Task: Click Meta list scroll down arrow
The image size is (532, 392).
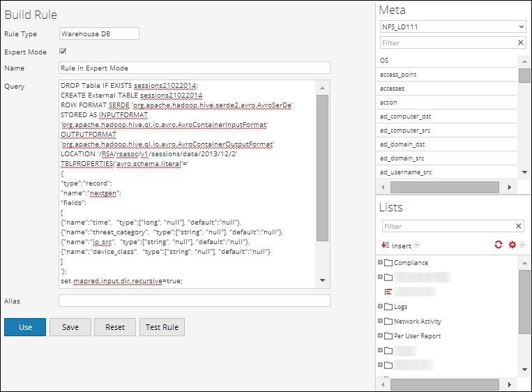Action: pos(524,172)
